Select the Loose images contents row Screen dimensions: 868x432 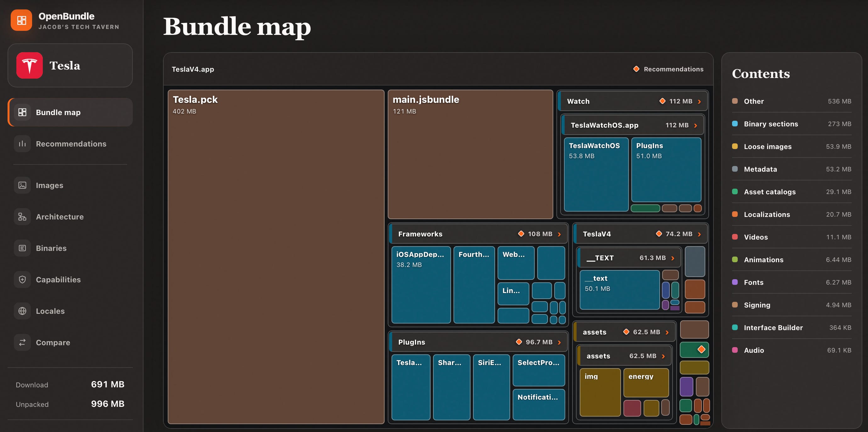coord(792,147)
